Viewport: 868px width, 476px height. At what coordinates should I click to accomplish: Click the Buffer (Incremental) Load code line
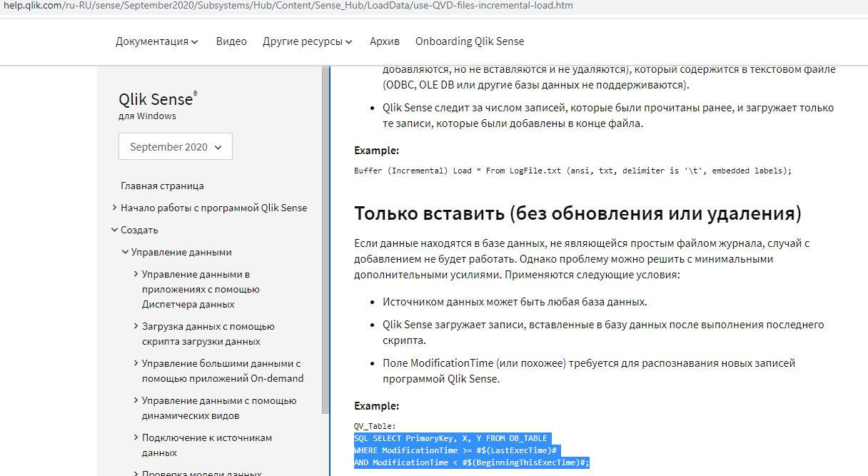pyautogui.click(x=573, y=171)
